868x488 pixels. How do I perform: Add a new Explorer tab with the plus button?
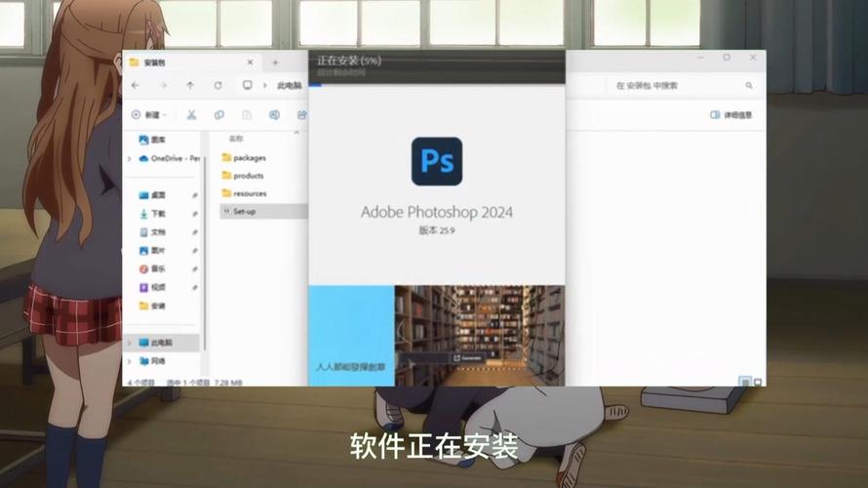click(275, 62)
